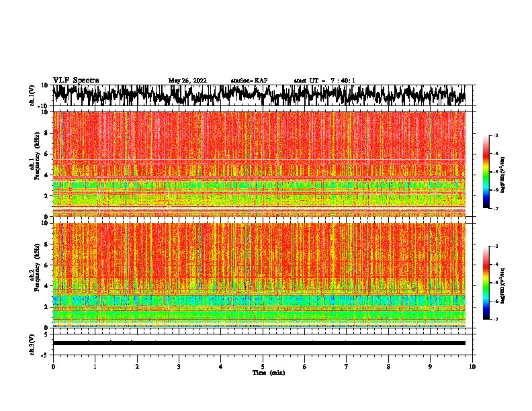Image resolution: width=532 pixels, height=411 pixels.
Task: Select the "start UT = 7:40:1" text
Action: [324, 81]
